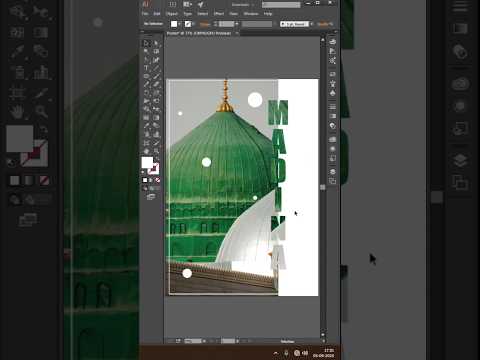This screenshot has height=360, width=480.
Task: Select the Curvature tool
Action: 156,60
